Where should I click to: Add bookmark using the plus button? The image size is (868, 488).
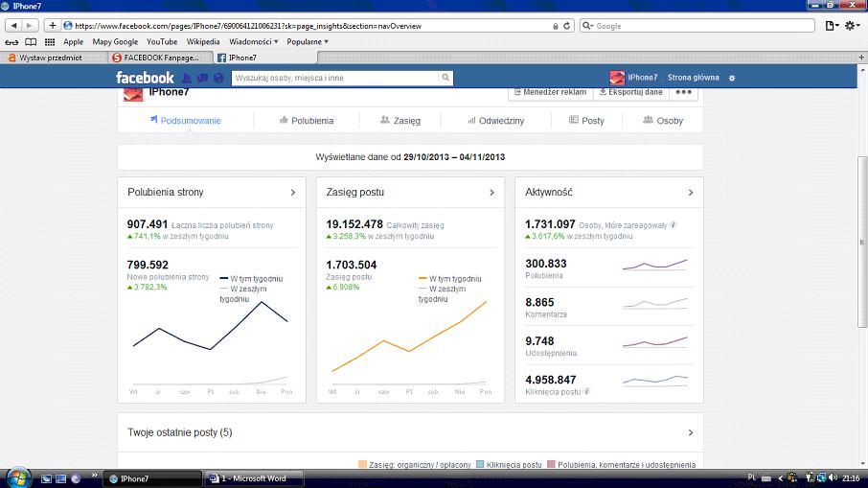[x=52, y=26]
